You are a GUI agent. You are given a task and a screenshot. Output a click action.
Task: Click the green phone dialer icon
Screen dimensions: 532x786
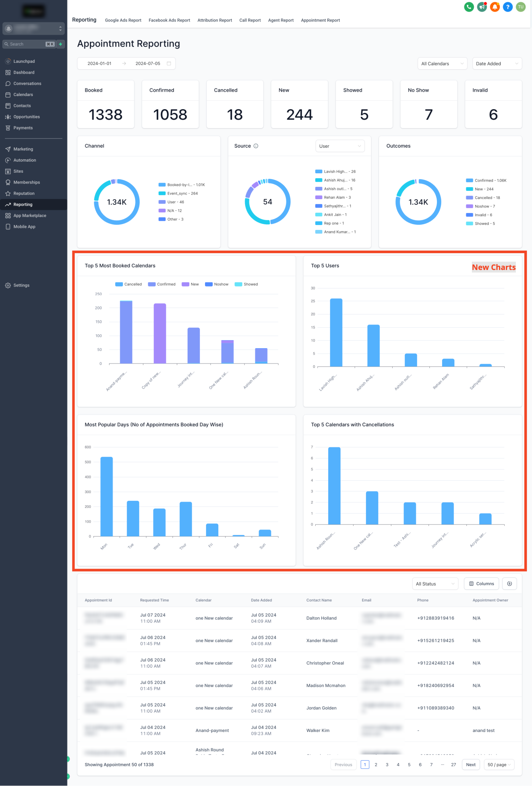(x=469, y=7)
